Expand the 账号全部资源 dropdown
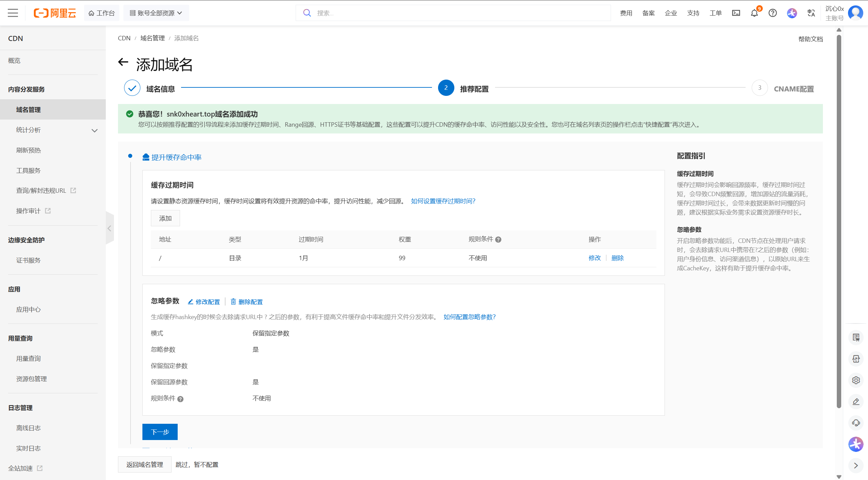868x480 pixels. tap(156, 13)
